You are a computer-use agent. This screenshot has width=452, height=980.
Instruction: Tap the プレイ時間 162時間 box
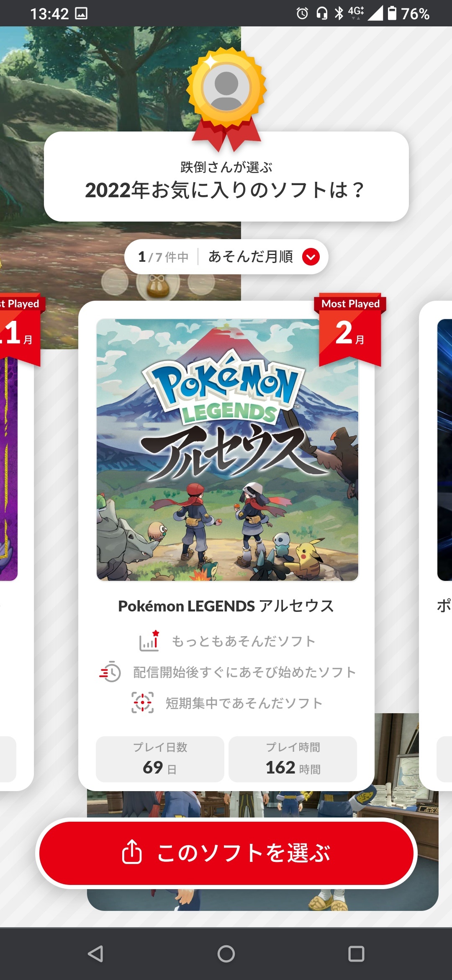click(293, 759)
